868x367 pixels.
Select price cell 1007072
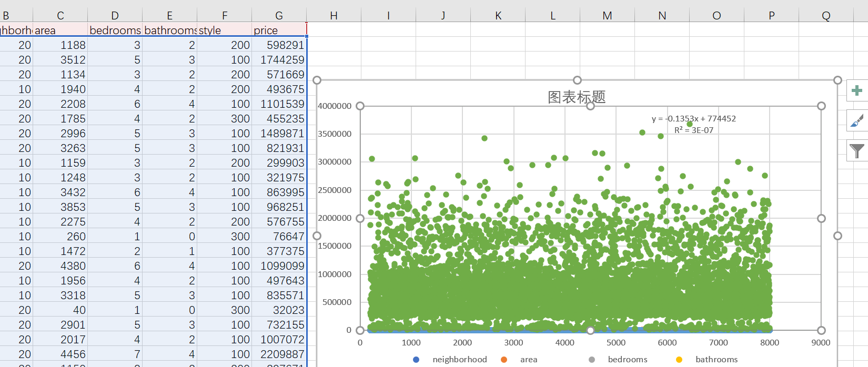[279, 340]
